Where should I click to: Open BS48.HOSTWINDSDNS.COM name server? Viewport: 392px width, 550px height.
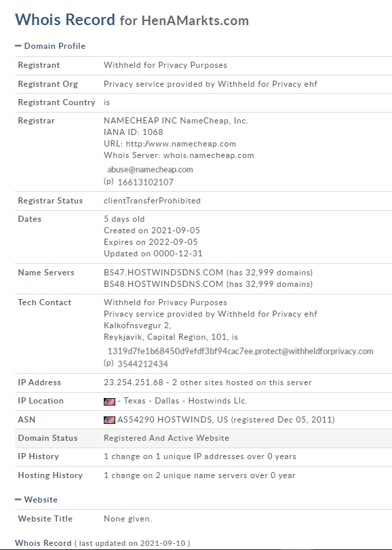click(163, 283)
